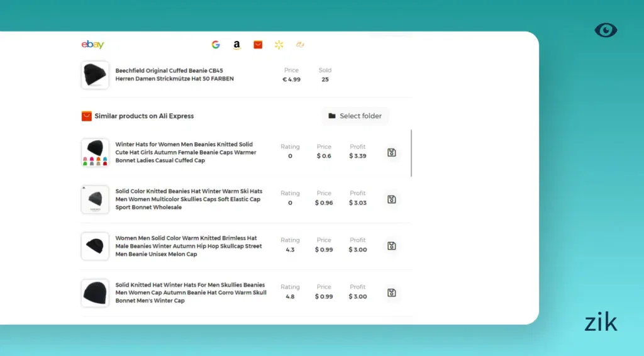Save the Solid Knitted Hat product

click(392, 292)
